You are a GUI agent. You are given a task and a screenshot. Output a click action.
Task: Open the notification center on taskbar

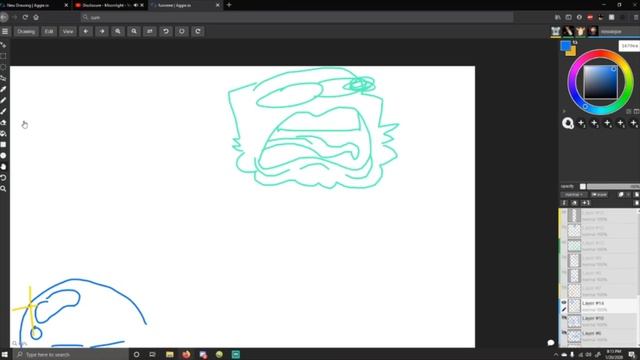click(632, 354)
